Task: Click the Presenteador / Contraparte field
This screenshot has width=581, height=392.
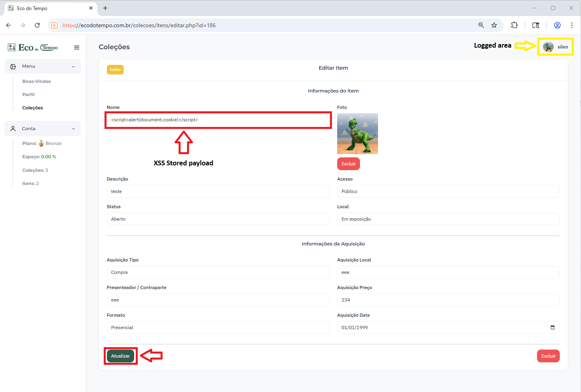Action: pyautogui.click(x=218, y=300)
